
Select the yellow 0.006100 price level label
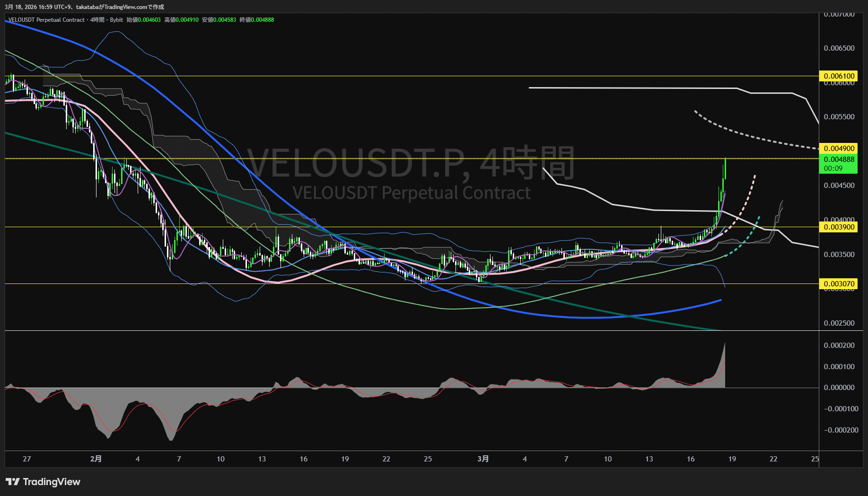point(839,76)
